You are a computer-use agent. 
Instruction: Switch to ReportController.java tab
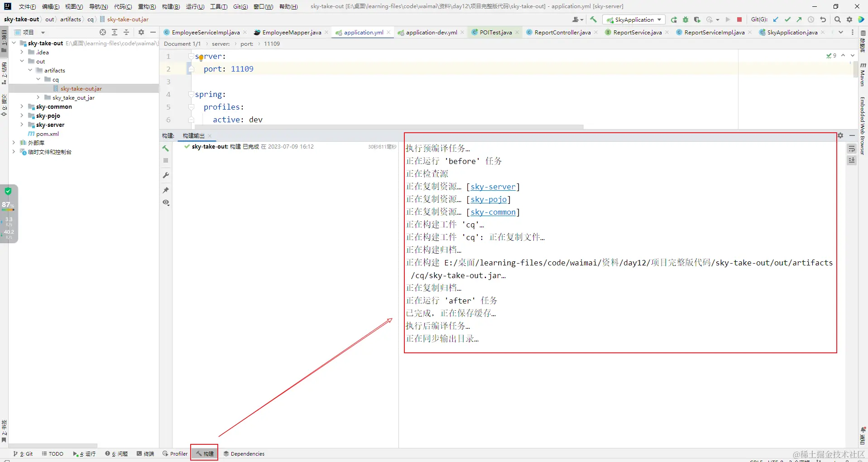coord(562,32)
